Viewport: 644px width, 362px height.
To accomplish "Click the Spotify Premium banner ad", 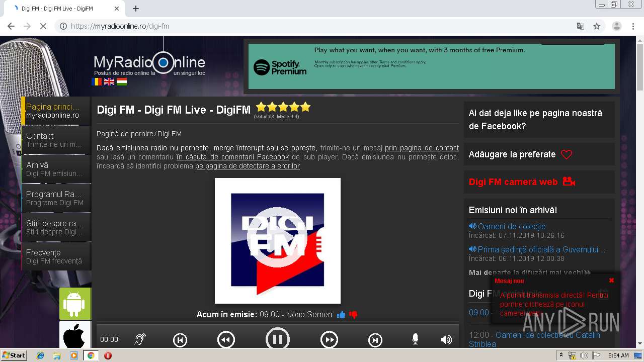I will click(x=432, y=66).
